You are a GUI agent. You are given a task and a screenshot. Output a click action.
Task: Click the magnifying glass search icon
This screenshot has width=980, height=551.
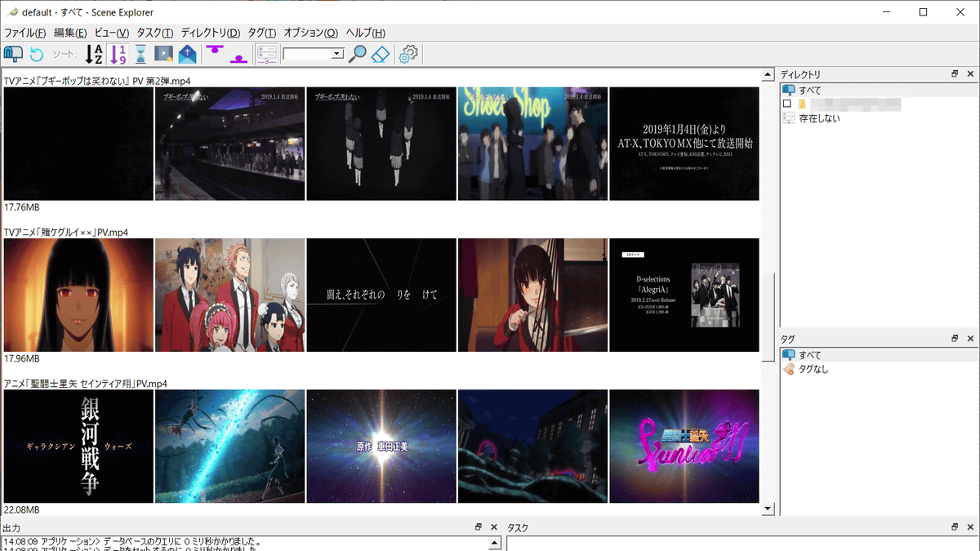click(357, 55)
